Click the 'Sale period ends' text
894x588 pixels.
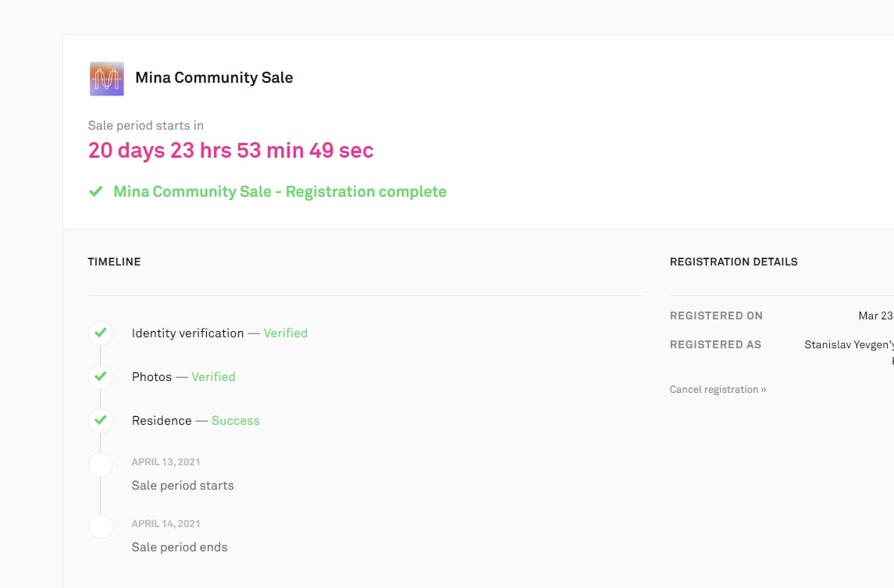(x=180, y=547)
